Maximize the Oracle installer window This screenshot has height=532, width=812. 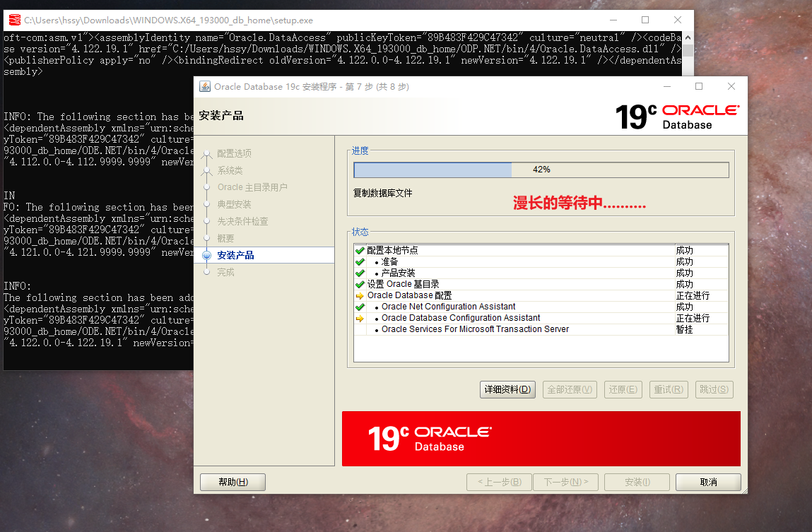(x=699, y=86)
